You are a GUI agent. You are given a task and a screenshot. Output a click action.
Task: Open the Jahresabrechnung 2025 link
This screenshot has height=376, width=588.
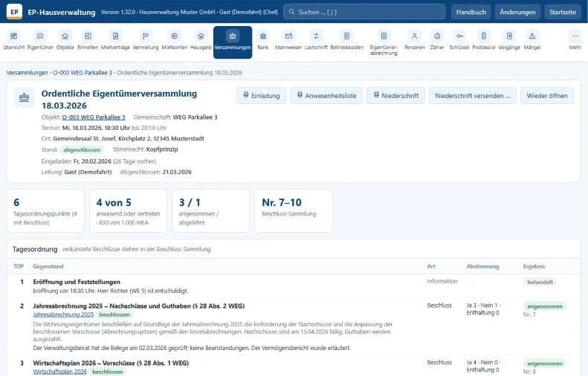[x=63, y=314]
